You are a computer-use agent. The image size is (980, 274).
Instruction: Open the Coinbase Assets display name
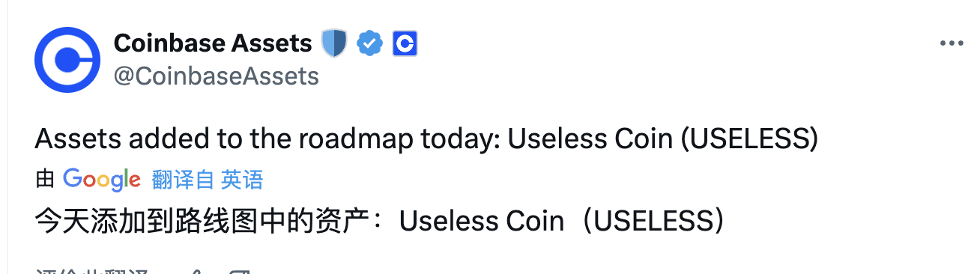213,43
